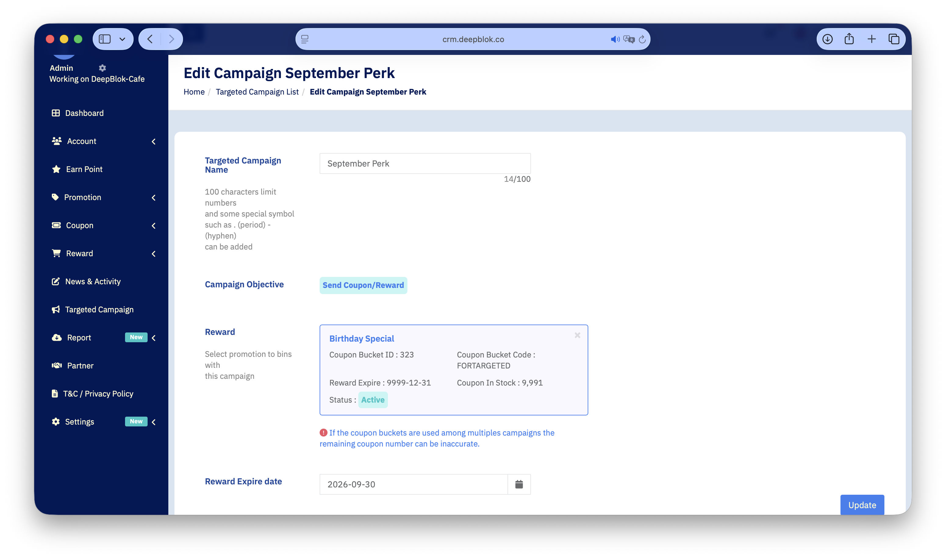This screenshot has width=946, height=560.
Task: Click the Account people icon
Action: [x=57, y=141]
